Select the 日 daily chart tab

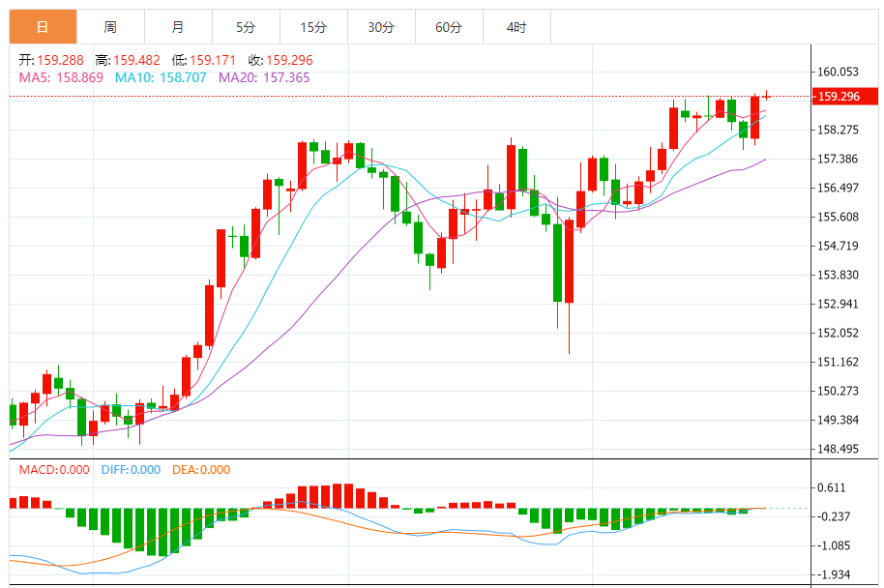[43, 26]
